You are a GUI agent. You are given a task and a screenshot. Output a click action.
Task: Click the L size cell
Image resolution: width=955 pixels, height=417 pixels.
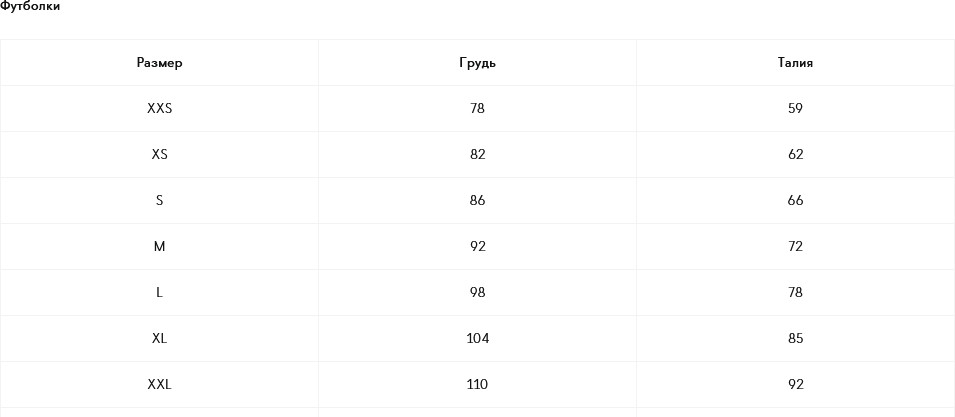(159, 293)
